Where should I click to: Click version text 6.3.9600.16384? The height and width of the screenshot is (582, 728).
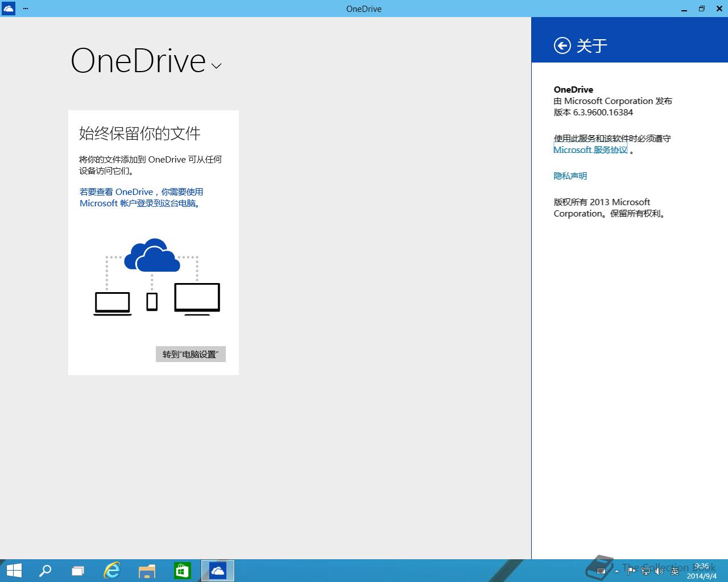coord(603,112)
